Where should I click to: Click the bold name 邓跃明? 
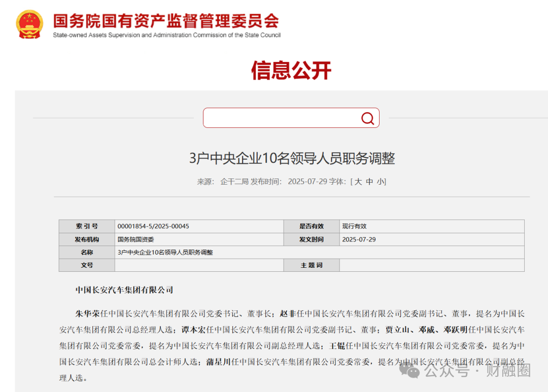pos(456,330)
